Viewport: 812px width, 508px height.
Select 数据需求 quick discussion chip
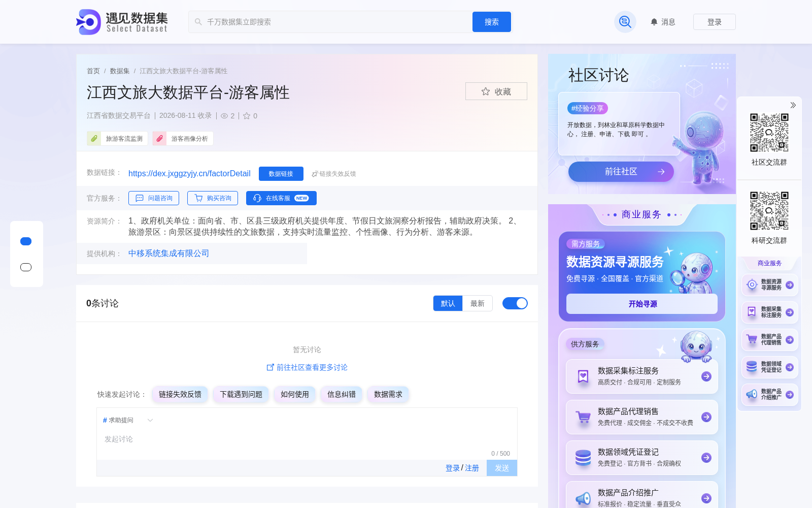pyautogui.click(x=388, y=394)
